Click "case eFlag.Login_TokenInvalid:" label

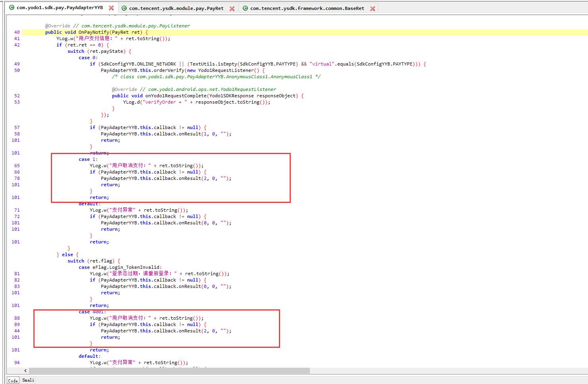[x=120, y=267]
